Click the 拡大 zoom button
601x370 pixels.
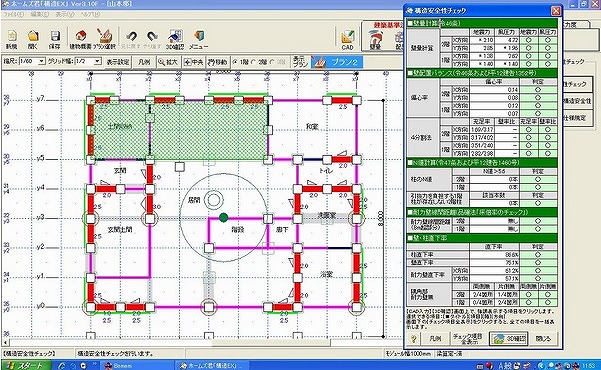[x=168, y=62]
